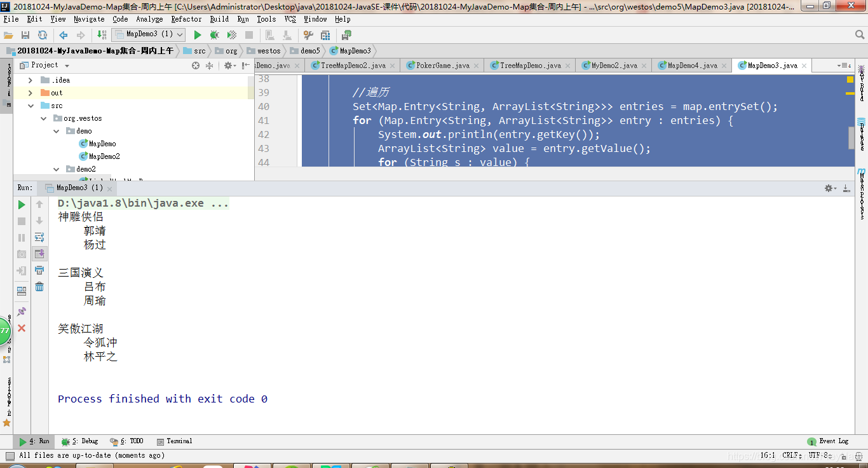The image size is (868, 468).
Task: Switch to the TreeMapDemo2.java tab
Action: coord(353,65)
